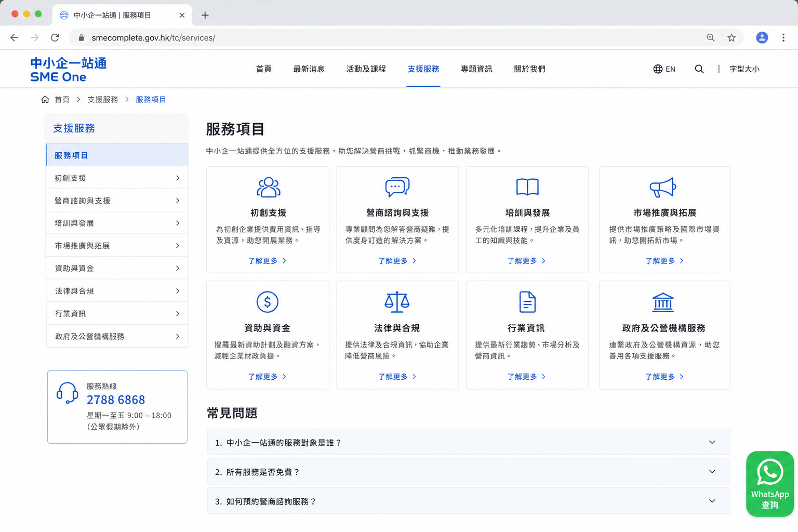
Task: Click breadcrumb 支援服務 link
Action: pos(103,99)
